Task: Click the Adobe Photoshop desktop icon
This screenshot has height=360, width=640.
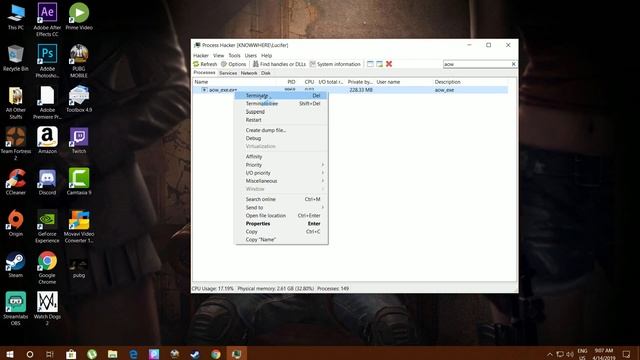Action: (47, 60)
